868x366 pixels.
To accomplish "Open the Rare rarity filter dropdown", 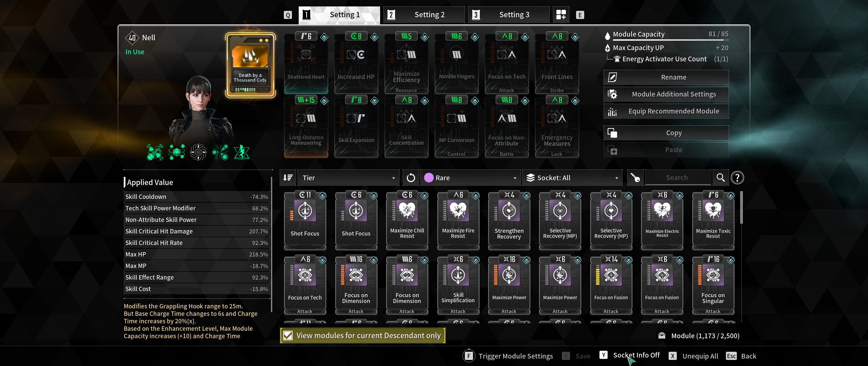I will click(471, 178).
